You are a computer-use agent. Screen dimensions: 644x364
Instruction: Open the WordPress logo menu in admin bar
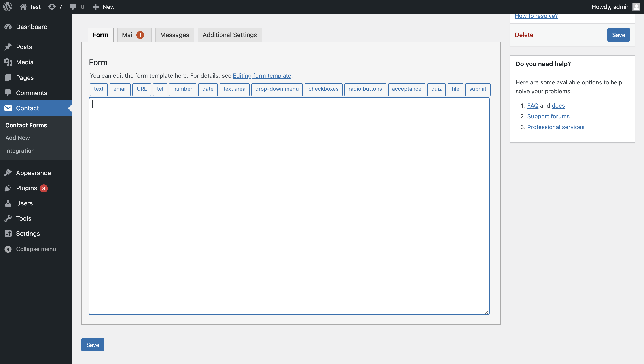point(7,7)
